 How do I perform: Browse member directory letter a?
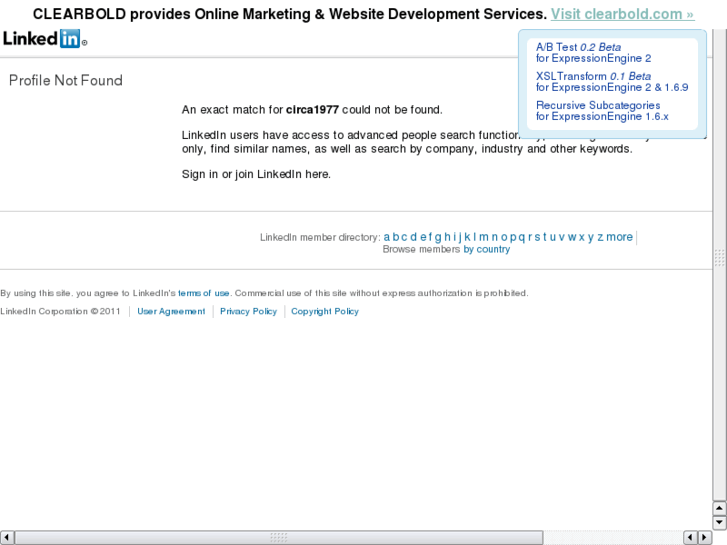coord(387,237)
